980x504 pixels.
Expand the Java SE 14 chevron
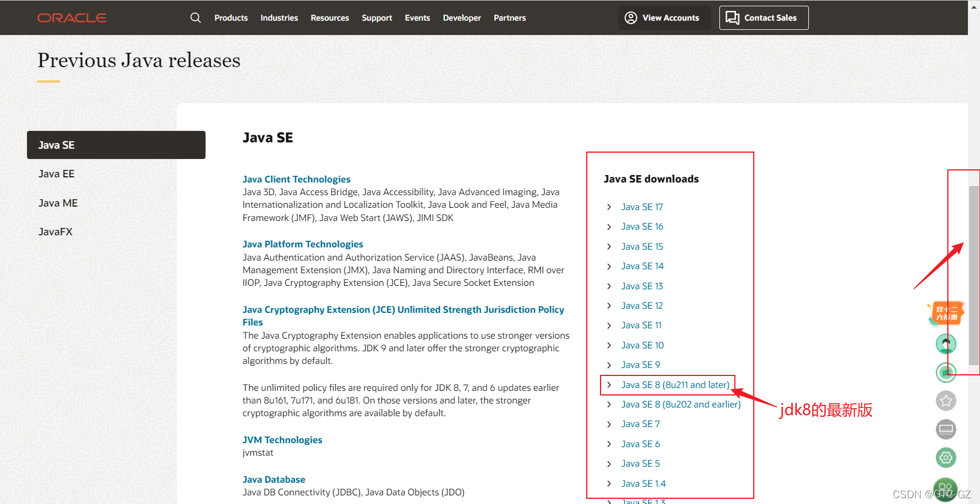(609, 266)
